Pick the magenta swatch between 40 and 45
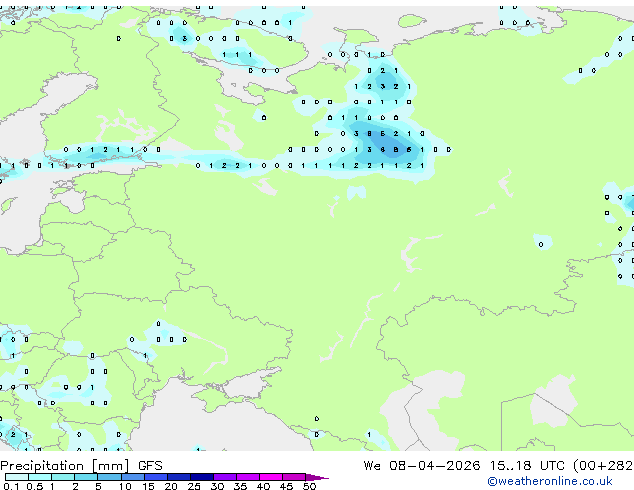 pyautogui.click(x=271, y=477)
